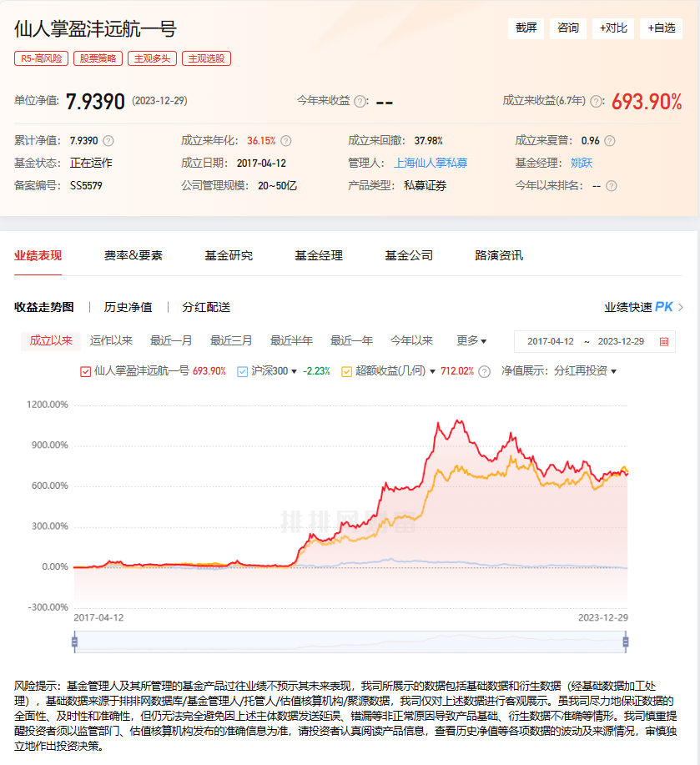Click the middle of the chart zoom slider track
This screenshot has width=700, height=765.
coord(350,642)
